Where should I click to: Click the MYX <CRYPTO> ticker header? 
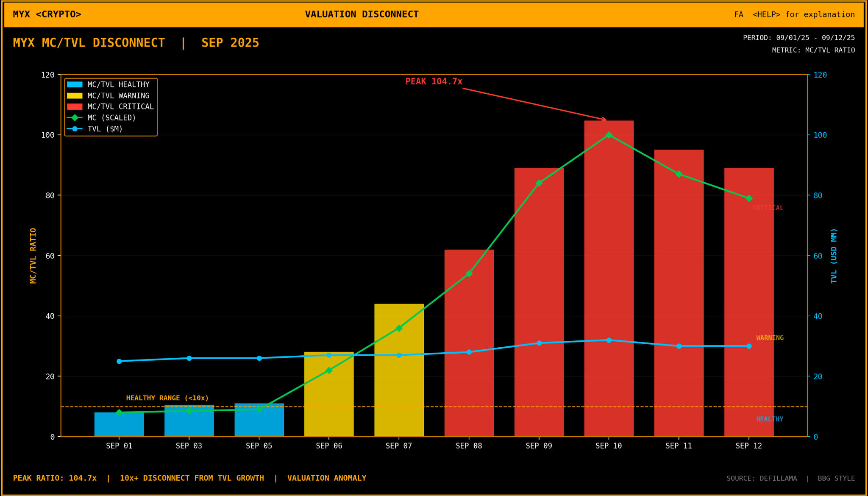(x=47, y=15)
